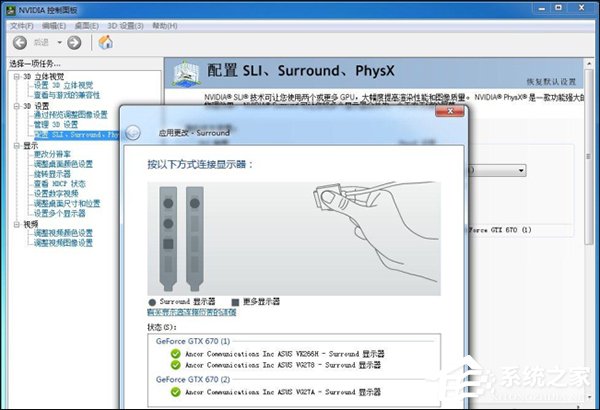Close the NVIDIA Control Panel window

coord(582,8)
